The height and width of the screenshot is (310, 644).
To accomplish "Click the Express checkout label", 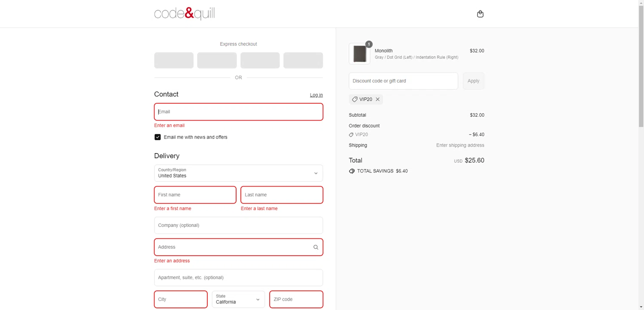I will [x=239, y=44].
